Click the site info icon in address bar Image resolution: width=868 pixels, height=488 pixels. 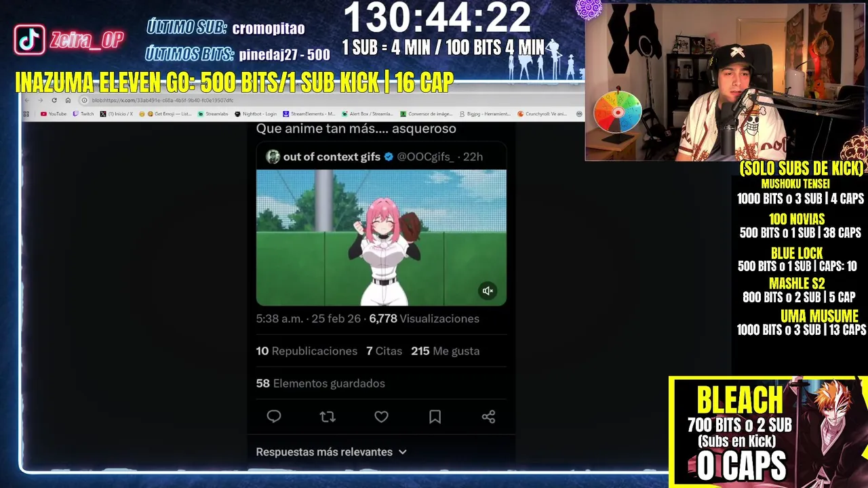click(84, 100)
